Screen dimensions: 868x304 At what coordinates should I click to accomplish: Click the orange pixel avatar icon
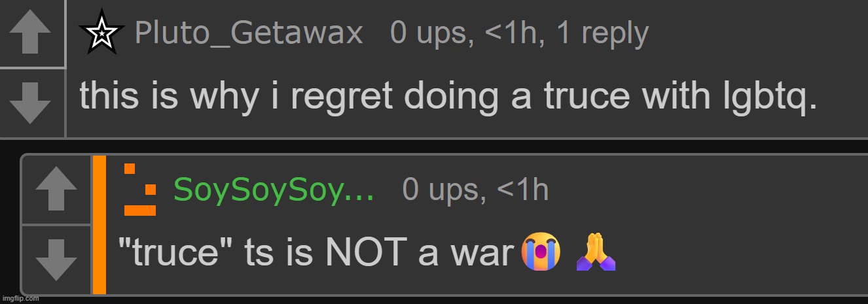tap(140, 190)
